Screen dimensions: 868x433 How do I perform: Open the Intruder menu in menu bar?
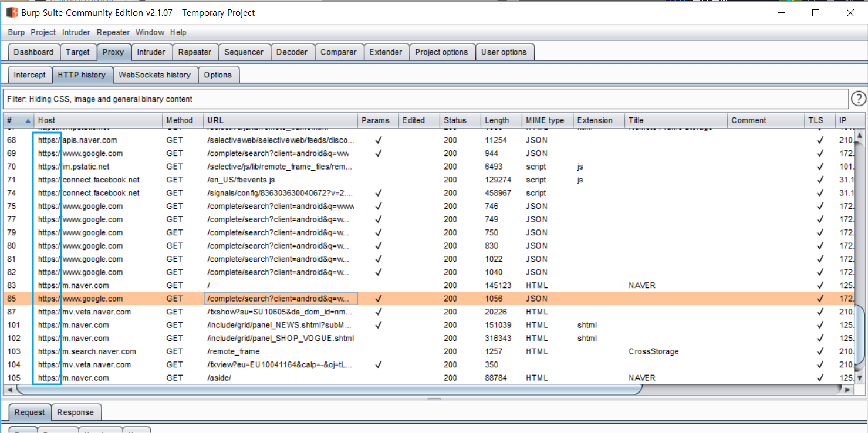click(76, 32)
